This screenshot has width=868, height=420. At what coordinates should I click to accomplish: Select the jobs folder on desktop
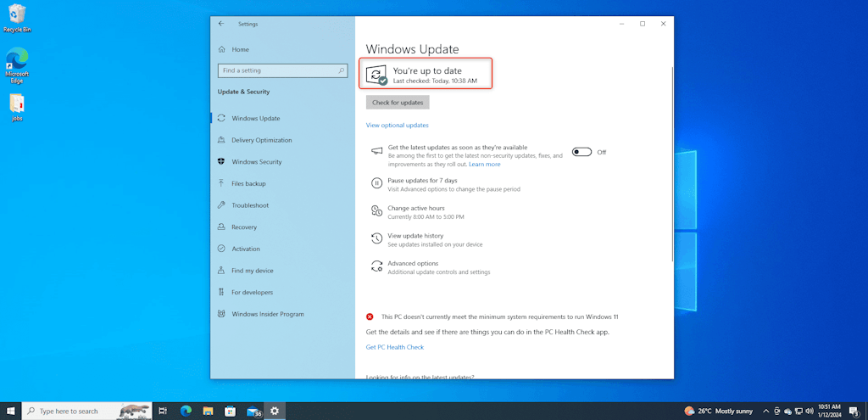point(17,108)
